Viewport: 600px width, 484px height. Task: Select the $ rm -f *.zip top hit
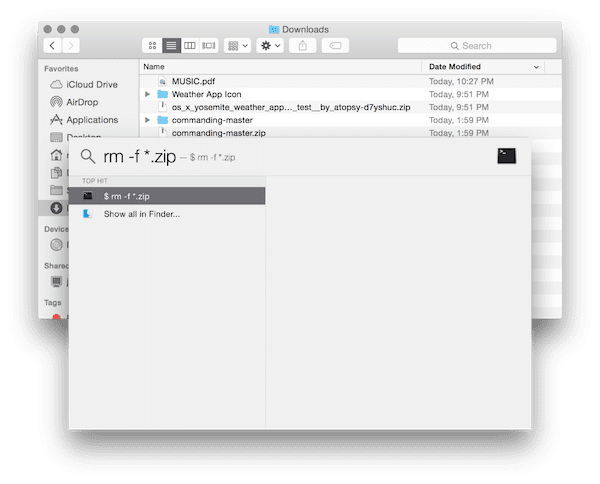coord(167,196)
